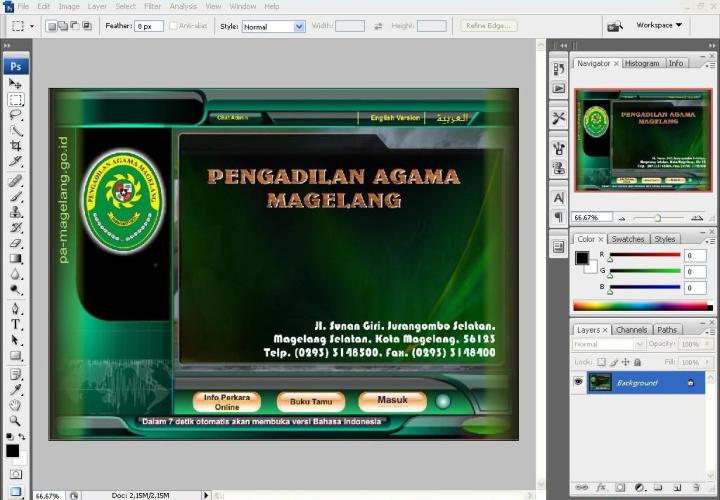Open the Navigator panel options menu
Screen dimensions: 720x500
(711, 65)
